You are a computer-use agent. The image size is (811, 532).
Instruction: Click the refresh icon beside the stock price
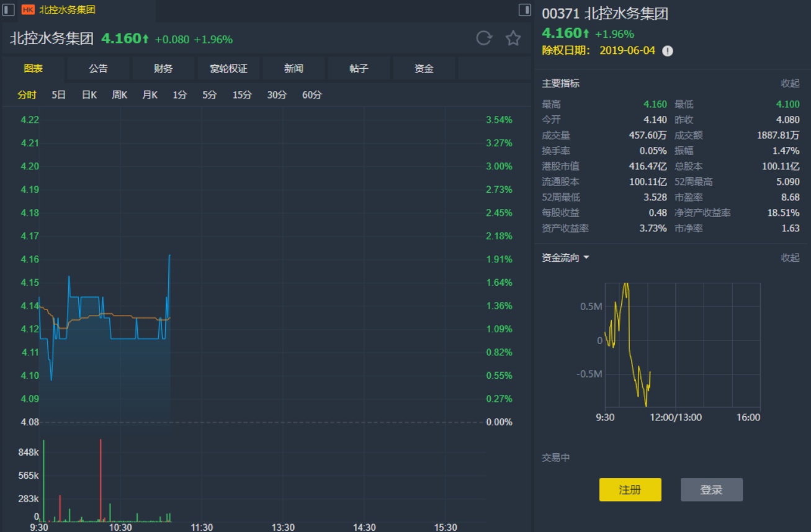click(x=484, y=38)
